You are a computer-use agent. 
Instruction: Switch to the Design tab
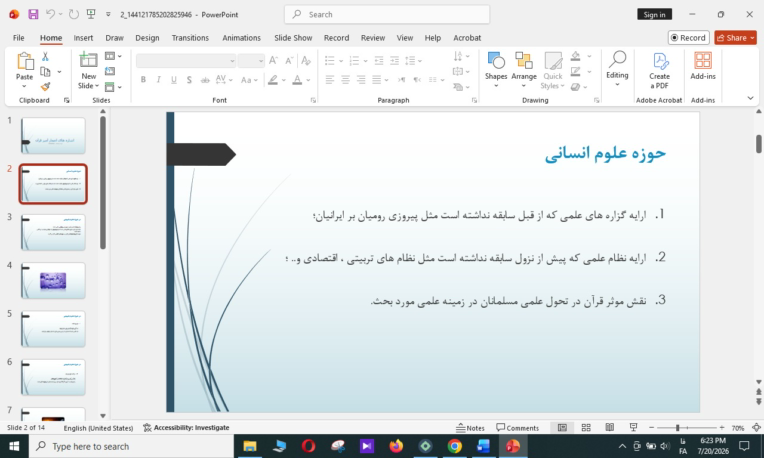[147, 38]
